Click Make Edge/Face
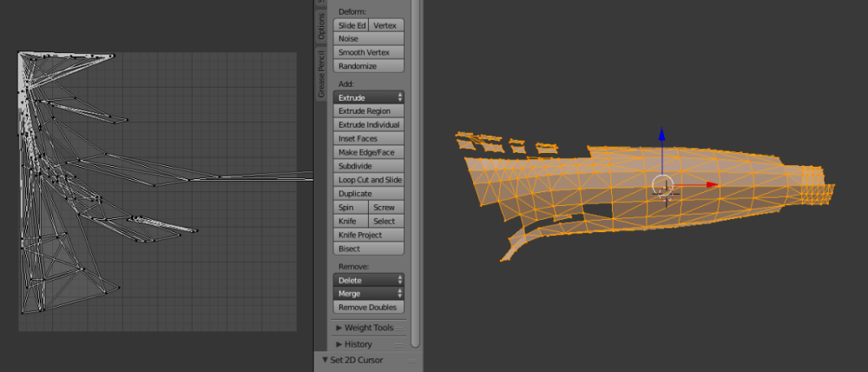 click(x=369, y=152)
